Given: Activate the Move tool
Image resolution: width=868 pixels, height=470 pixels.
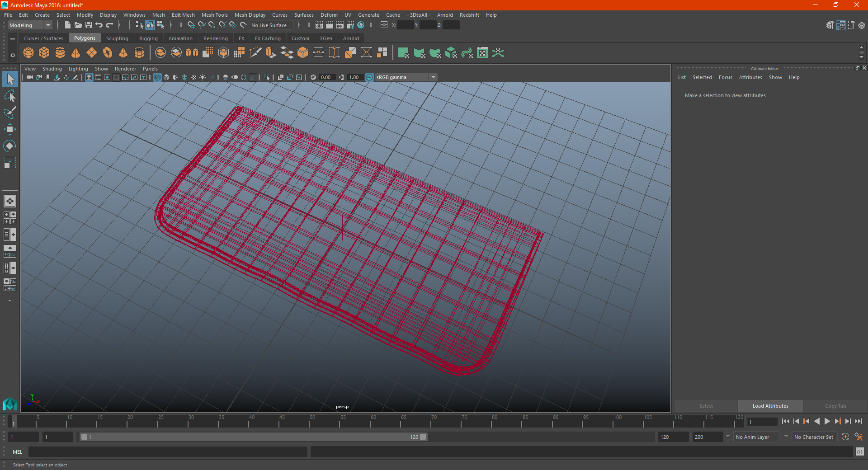Looking at the screenshot, I should [x=10, y=129].
